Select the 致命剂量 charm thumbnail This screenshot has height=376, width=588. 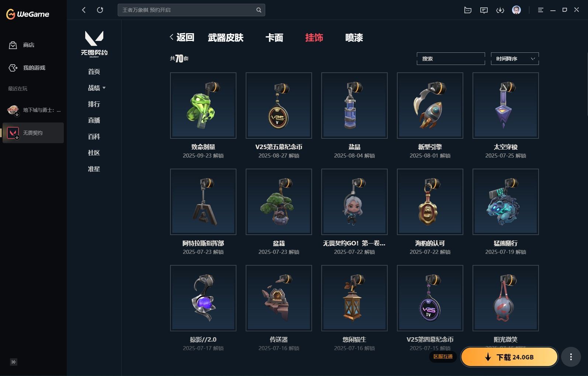[x=203, y=106]
